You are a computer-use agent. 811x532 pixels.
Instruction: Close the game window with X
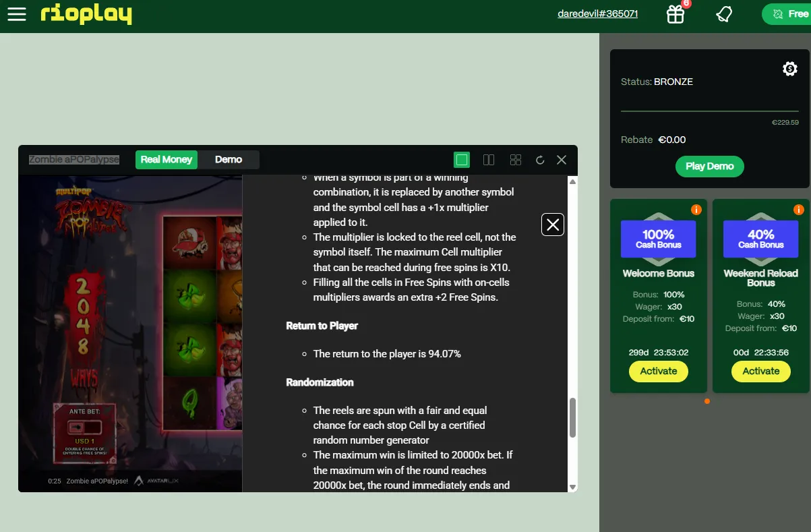(562, 160)
